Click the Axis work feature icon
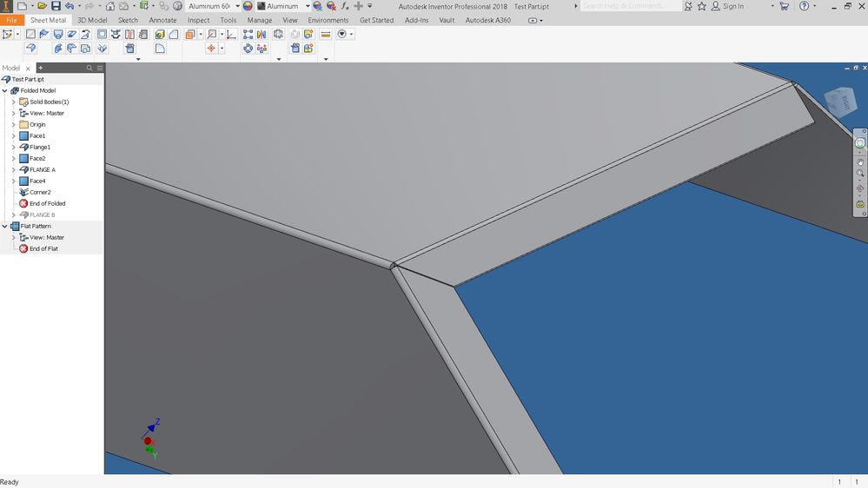Viewport: 868px width, 488px height. coord(211,35)
